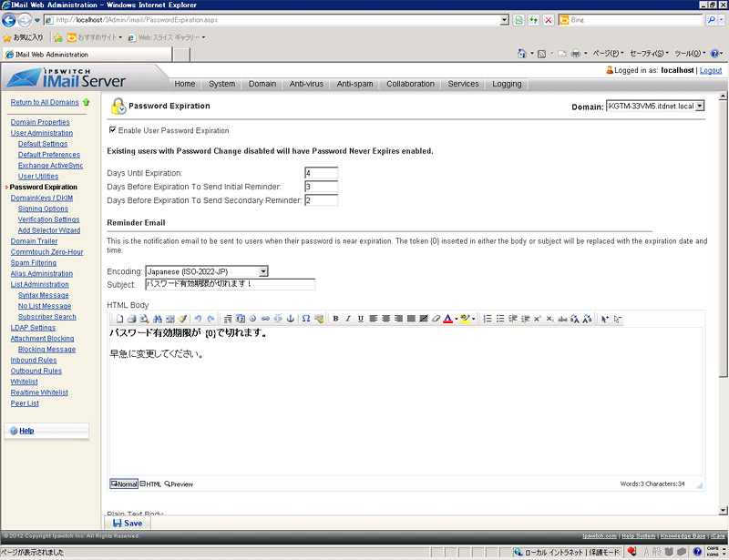This screenshot has height=560, width=729.
Task: Toggle Enable User Password Expiration checkbox
Action: (x=112, y=130)
